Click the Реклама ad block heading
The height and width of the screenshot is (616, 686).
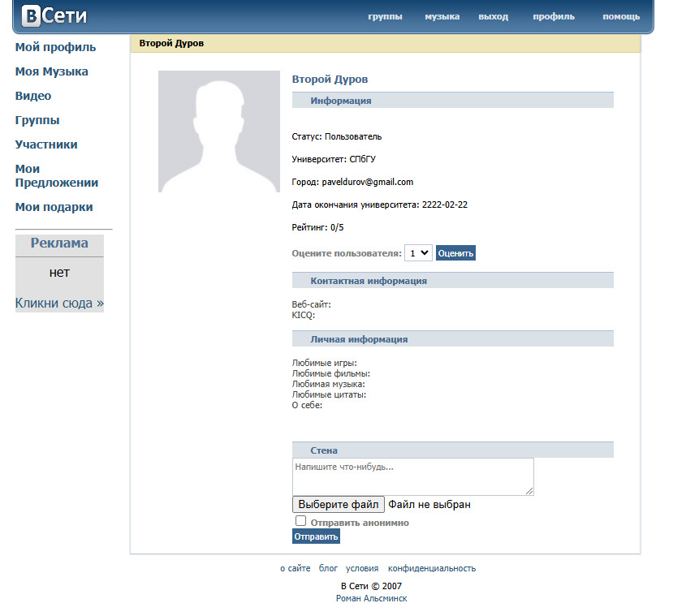point(59,243)
